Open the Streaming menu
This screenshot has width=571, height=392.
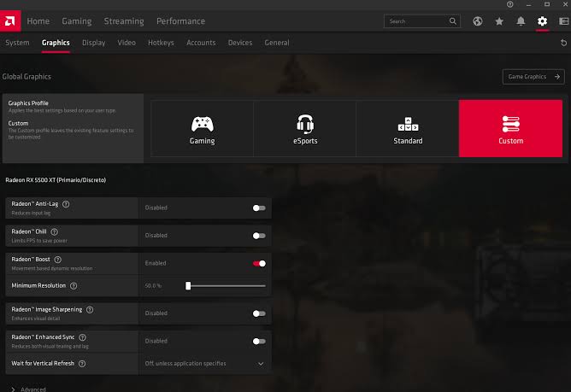point(124,21)
